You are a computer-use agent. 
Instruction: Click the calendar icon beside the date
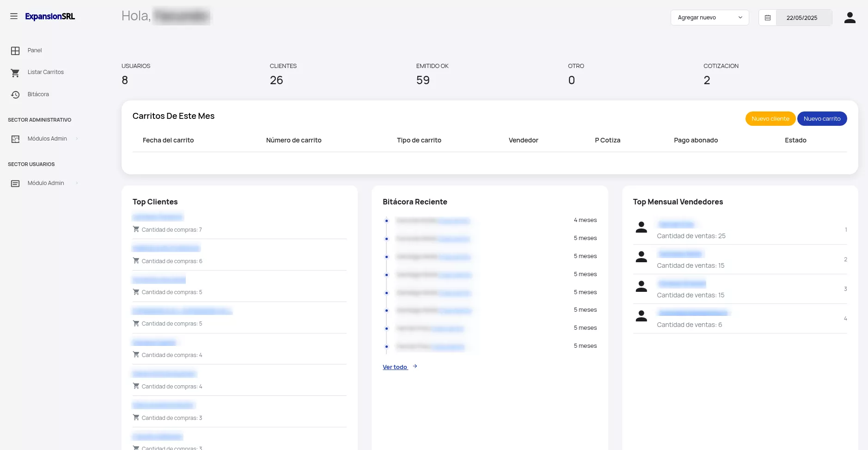[768, 18]
